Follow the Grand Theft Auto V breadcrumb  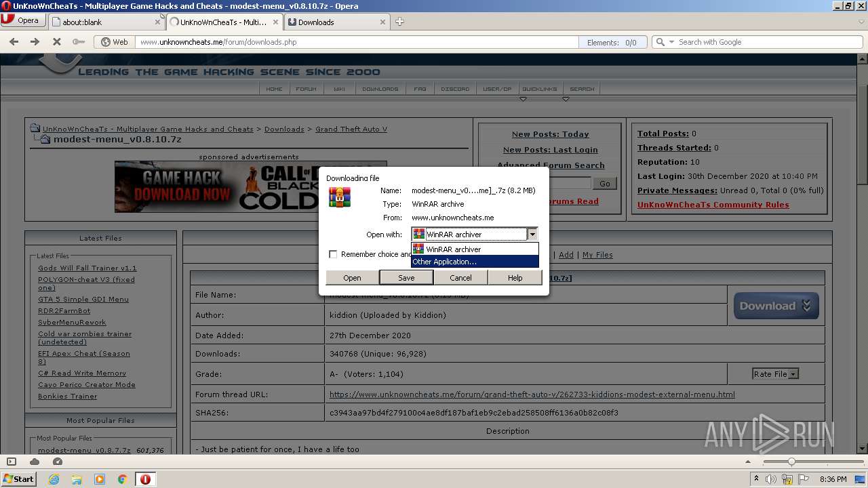pyautogui.click(x=351, y=129)
